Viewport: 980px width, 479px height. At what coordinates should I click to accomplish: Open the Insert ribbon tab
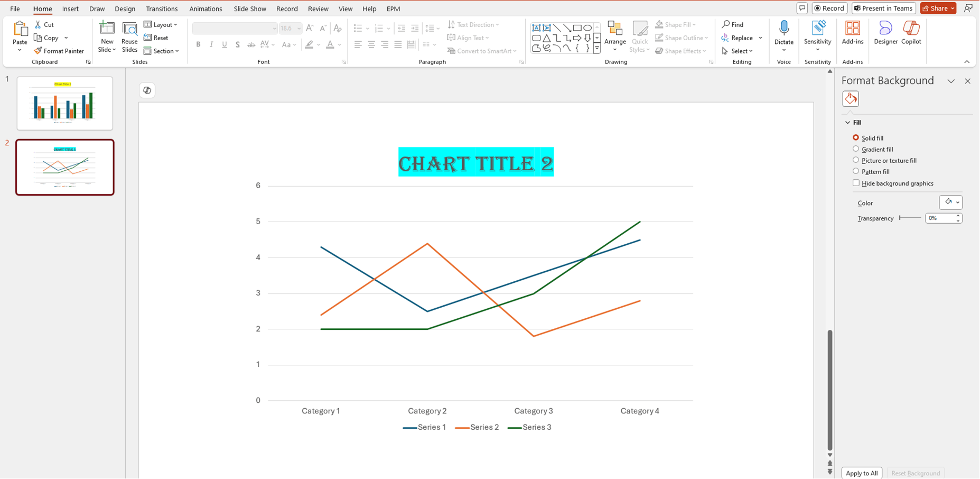(70, 8)
